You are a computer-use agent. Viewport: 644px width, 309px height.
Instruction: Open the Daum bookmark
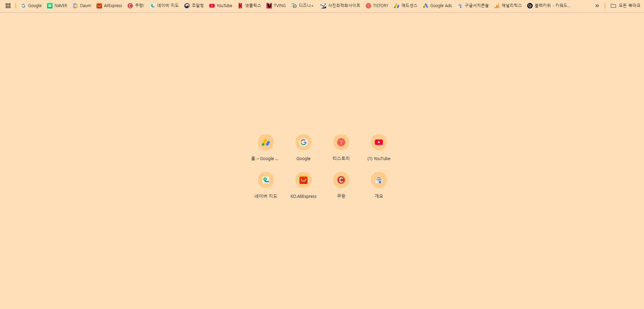(82, 6)
